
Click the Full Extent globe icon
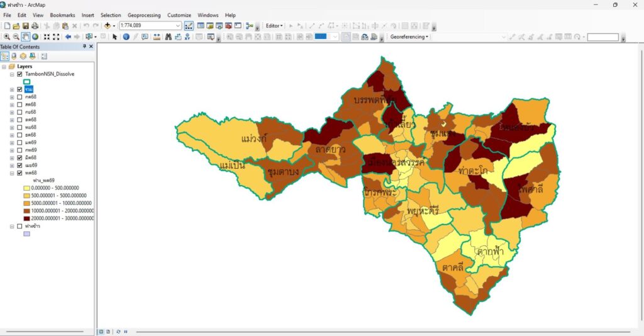coord(35,36)
